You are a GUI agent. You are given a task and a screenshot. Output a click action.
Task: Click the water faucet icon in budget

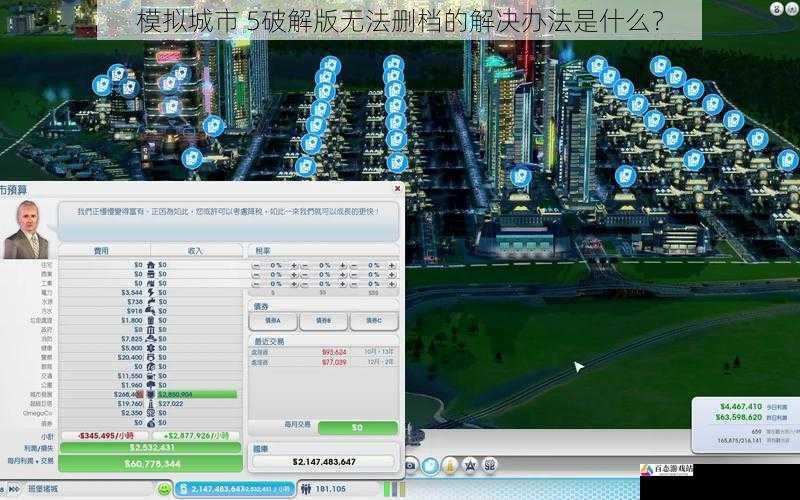[151, 302]
